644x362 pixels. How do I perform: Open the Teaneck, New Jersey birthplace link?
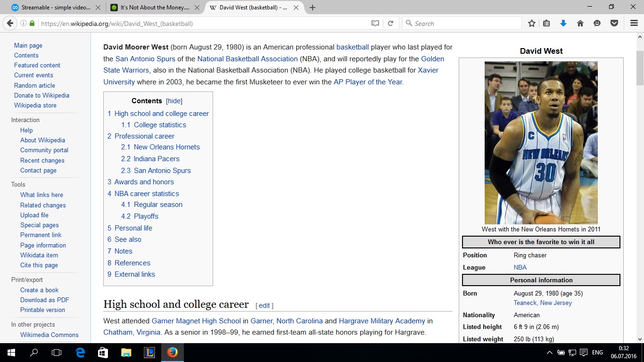(x=543, y=303)
